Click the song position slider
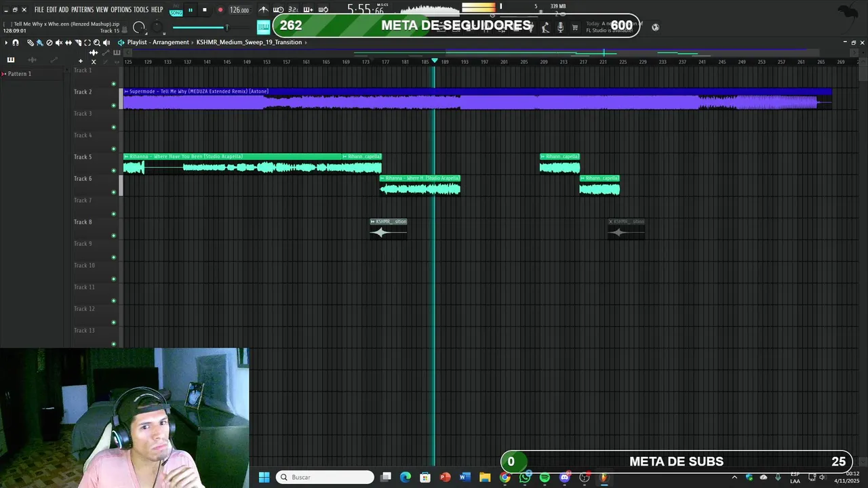868x488 pixels. tap(212, 28)
